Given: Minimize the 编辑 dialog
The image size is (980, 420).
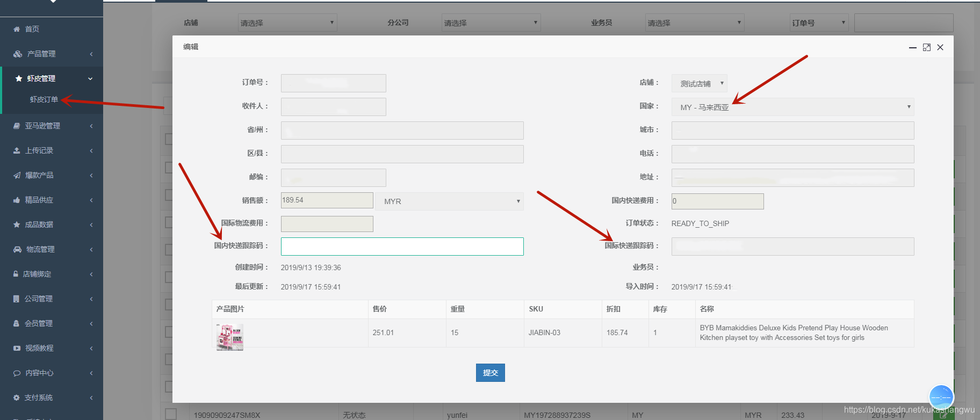Looking at the screenshot, I should click(912, 48).
